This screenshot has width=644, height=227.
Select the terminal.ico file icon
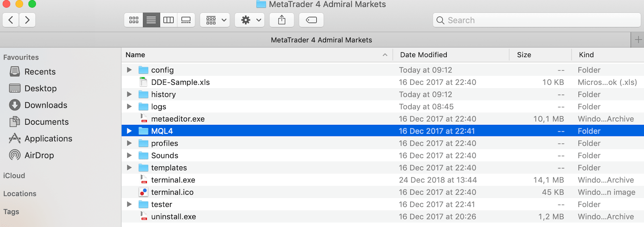(x=143, y=192)
